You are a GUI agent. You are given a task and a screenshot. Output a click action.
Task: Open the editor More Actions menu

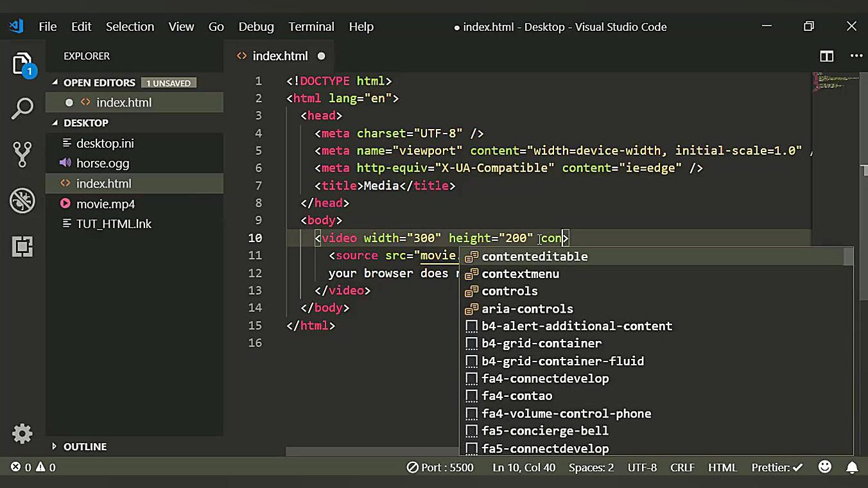856,56
